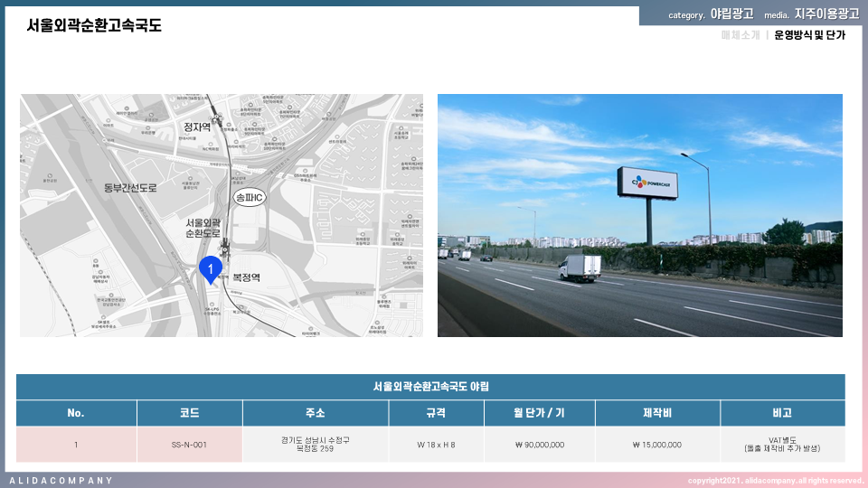The width and height of the screenshot is (868, 488).
Task: Click the 지주이용광고 media label
Action: coord(826,14)
